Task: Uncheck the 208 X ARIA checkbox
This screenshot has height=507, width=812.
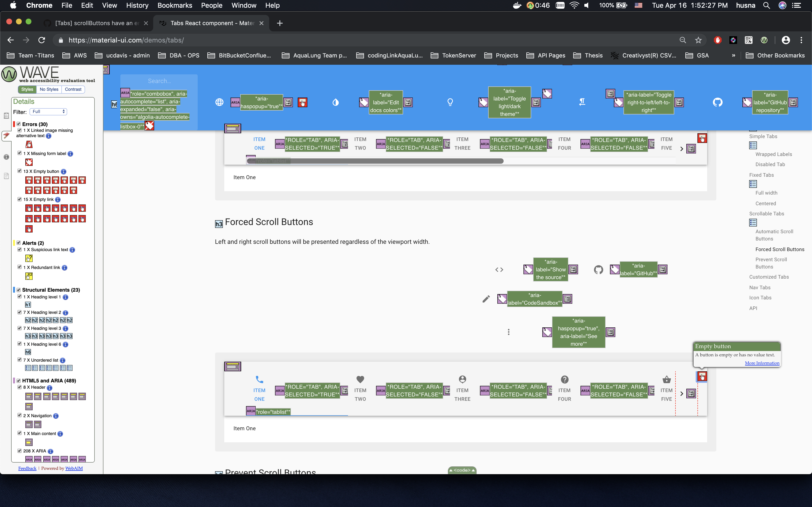Action: point(19,451)
